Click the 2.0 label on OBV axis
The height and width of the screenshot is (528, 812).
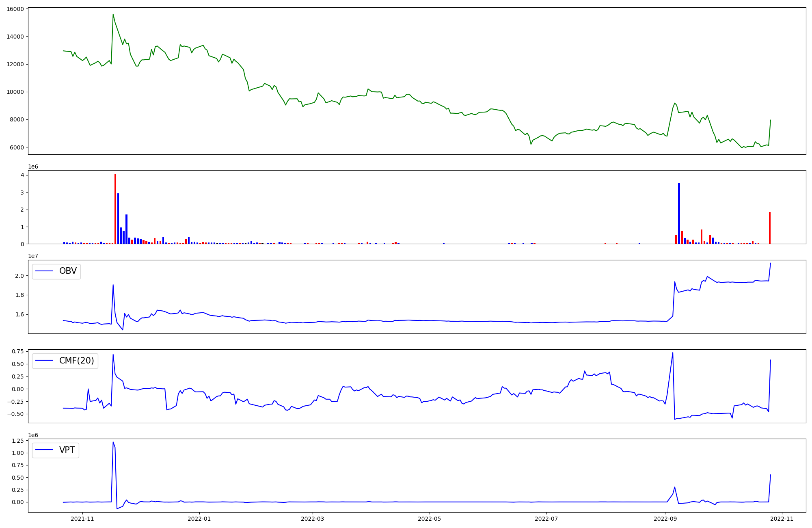[x=20, y=276]
